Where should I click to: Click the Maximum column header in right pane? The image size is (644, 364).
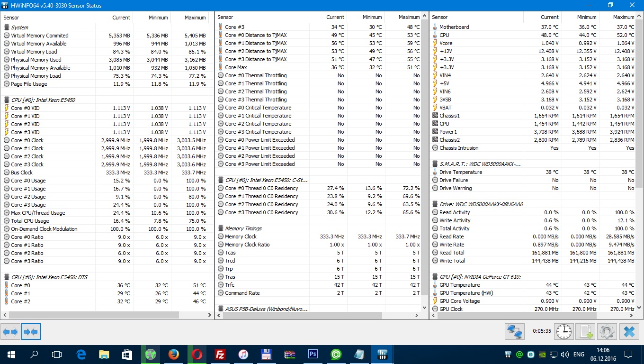click(x=617, y=17)
